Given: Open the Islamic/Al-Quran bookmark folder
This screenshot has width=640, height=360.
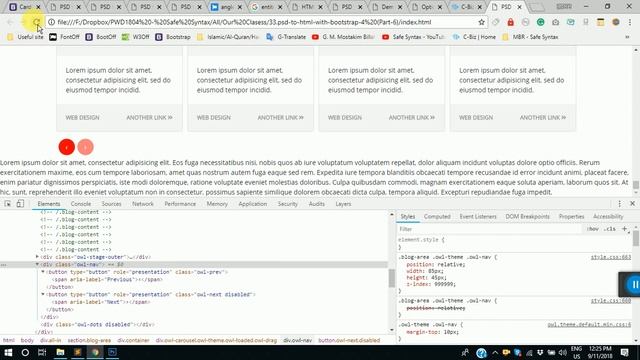Looking at the screenshot, I should pyautogui.click(x=228, y=37).
